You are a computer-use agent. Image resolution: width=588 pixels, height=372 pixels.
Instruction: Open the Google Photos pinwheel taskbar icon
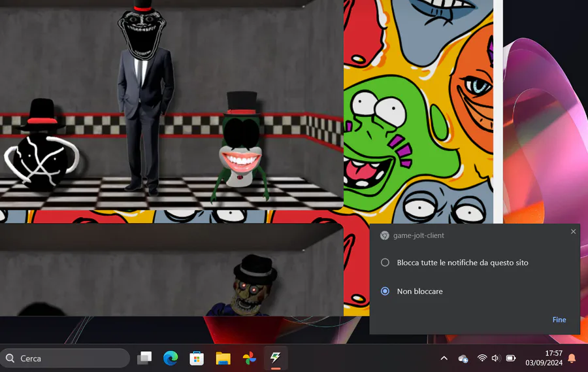point(250,358)
